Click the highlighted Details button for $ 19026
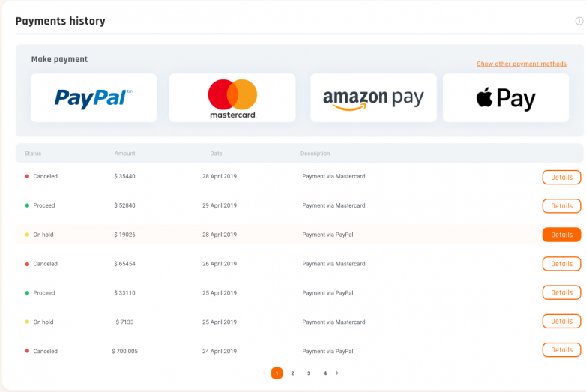Viewport: 586px width, 392px height. click(x=561, y=235)
